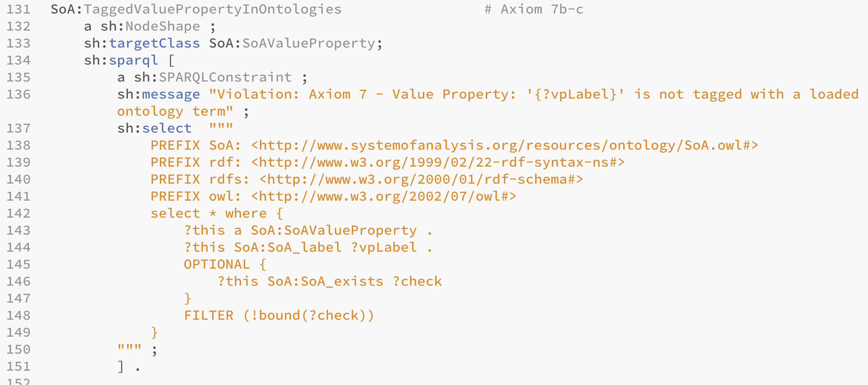Click SoA:SoA_exists in the optional block

[325, 281]
